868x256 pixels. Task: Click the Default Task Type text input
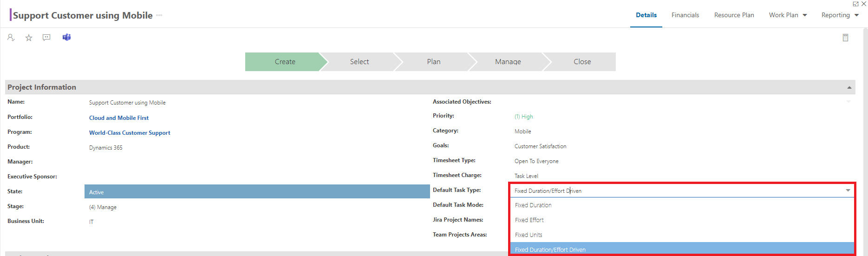tap(676, 190)
